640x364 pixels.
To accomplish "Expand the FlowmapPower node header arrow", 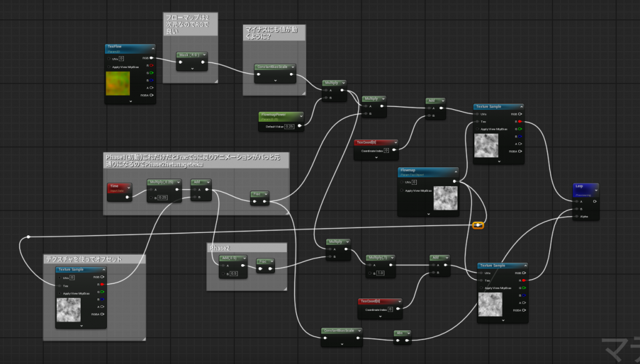I will pos(299,116).
